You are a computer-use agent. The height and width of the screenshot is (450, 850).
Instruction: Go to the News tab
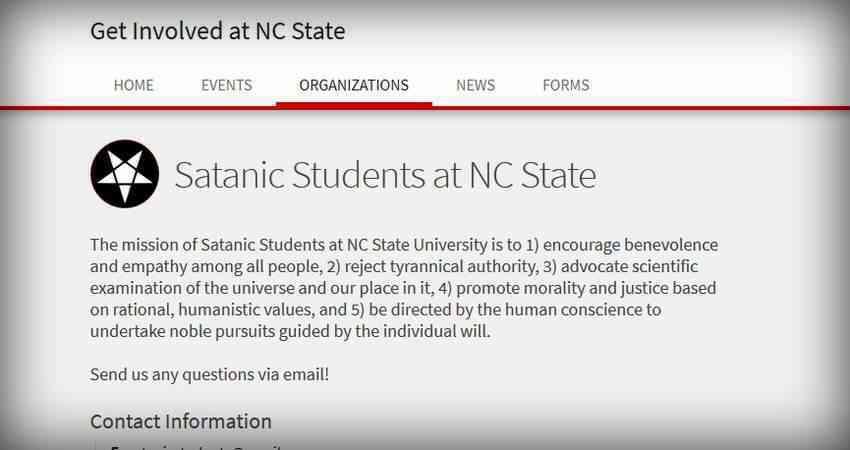click(x=475, y=85)
